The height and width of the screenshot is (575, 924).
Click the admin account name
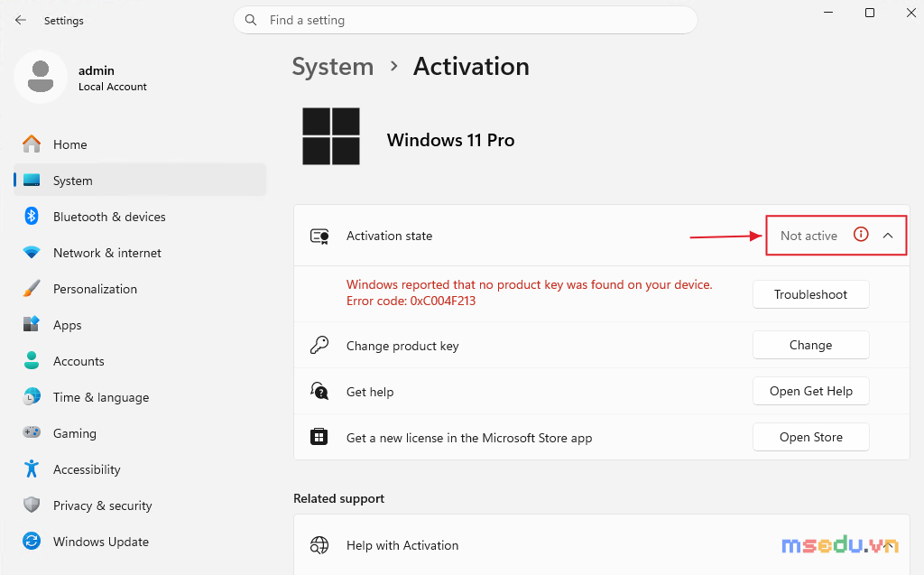96,70
